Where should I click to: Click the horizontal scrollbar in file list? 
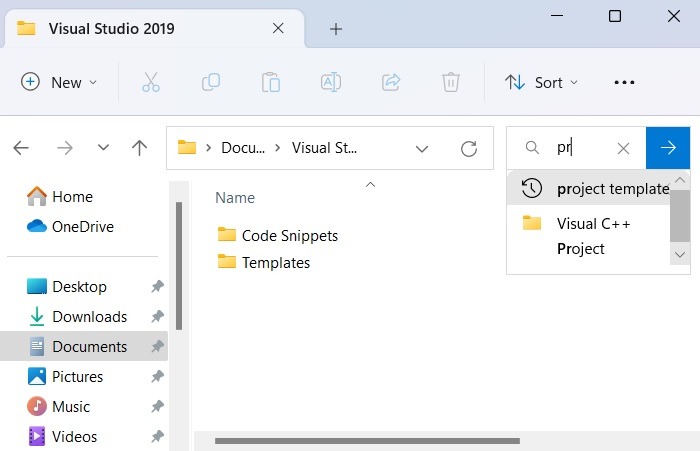(367, 441)
